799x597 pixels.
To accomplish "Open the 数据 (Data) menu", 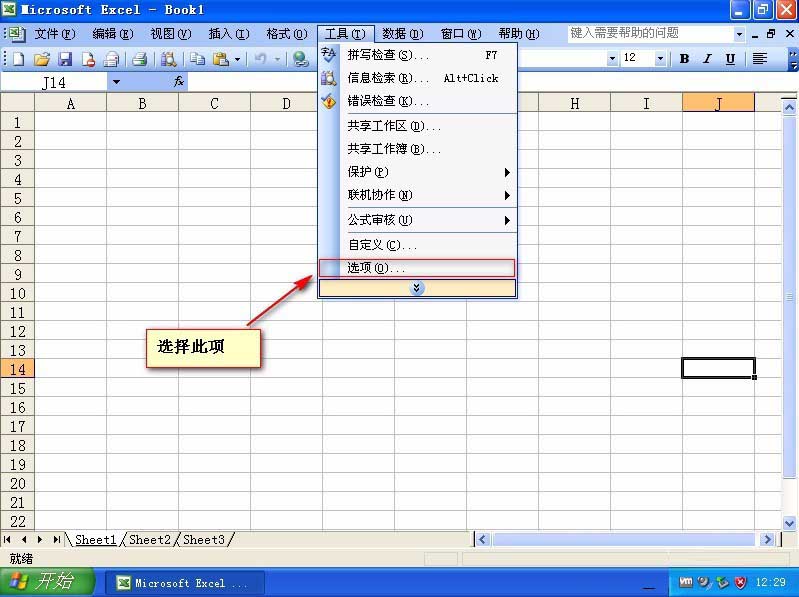I will 403,34.
